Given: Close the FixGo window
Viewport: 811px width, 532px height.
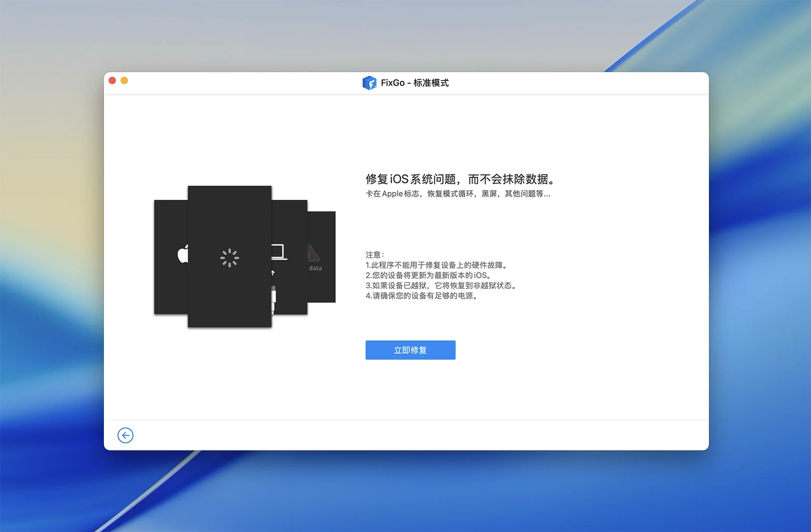Looking at the screenshot, I should (x=113, y=81).
